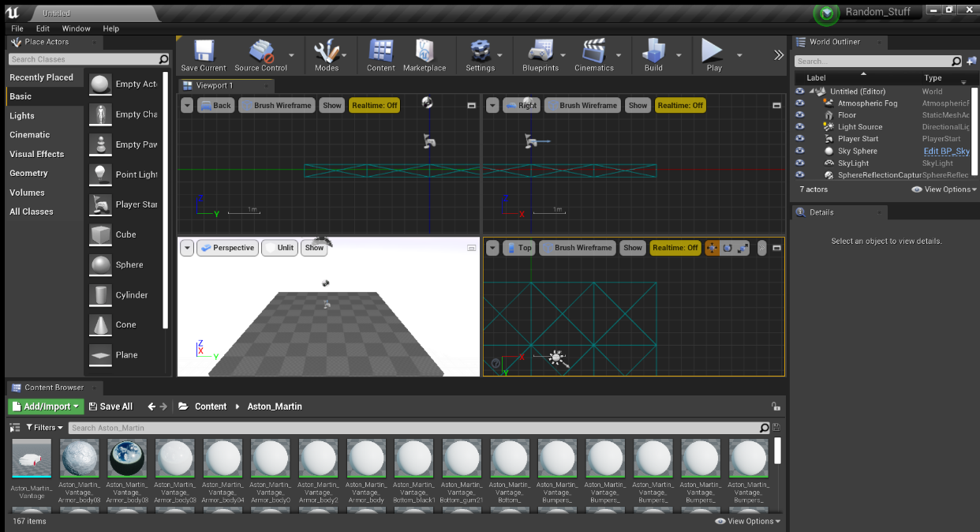Click the Save All button
The height and width of the screenshot is (532, 980).
point(110,406)
